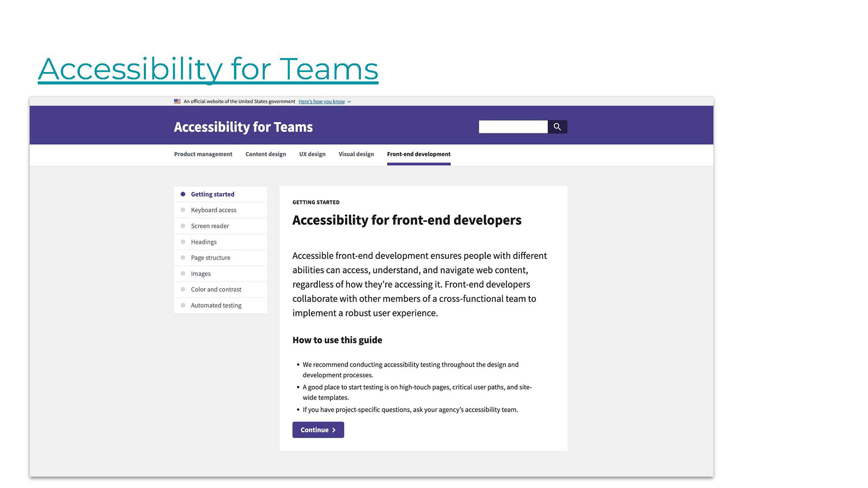Navigate to Screen reader section
Image resolution: width=868 pixels, height=488 pixels.
[210, 226]
